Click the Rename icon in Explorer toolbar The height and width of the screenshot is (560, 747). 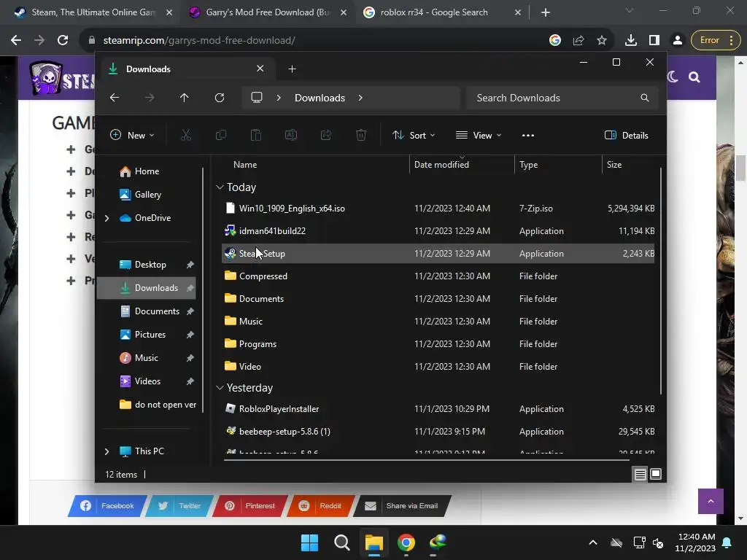tap(290, 135)
